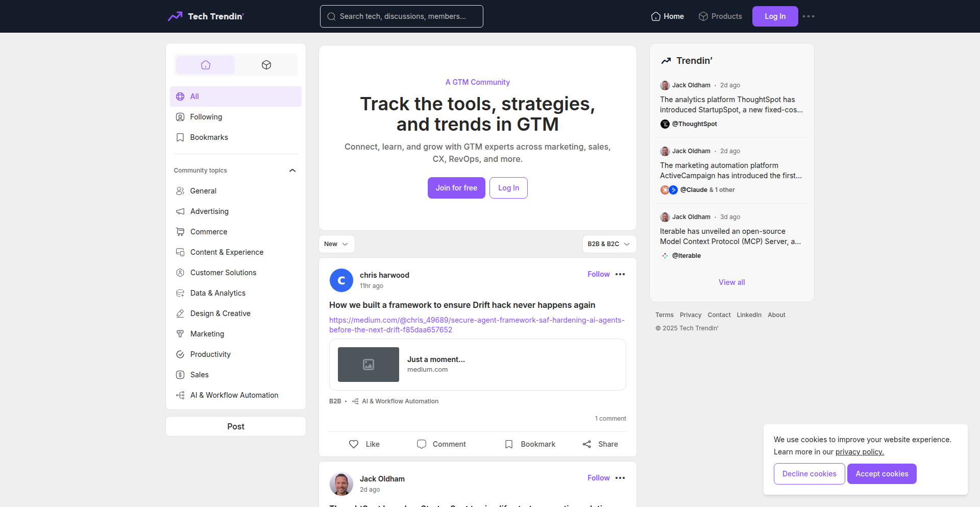Viewport: 980px width, 507px height.
Task: Select the home icon tab in sidebar
Action: tap(206, 65)
